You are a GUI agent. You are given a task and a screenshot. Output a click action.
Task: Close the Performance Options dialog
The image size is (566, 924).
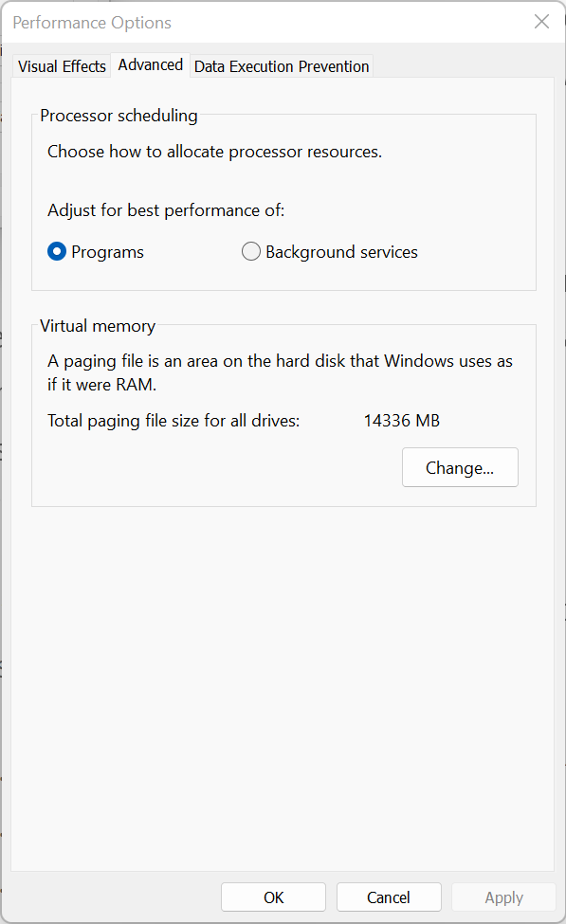point(542,22)
